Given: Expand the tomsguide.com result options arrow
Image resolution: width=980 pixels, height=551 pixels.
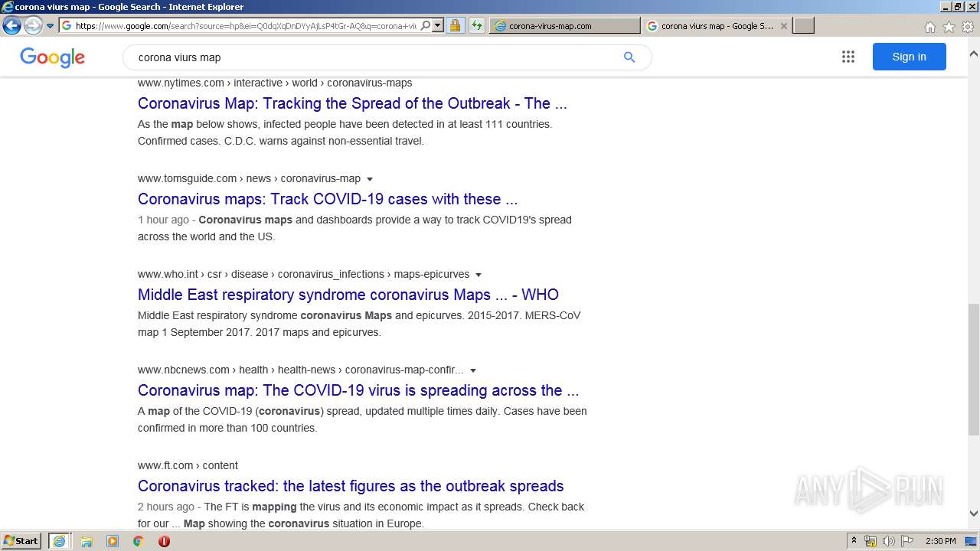Looking at the screenshot, I should tap(370, 179).
